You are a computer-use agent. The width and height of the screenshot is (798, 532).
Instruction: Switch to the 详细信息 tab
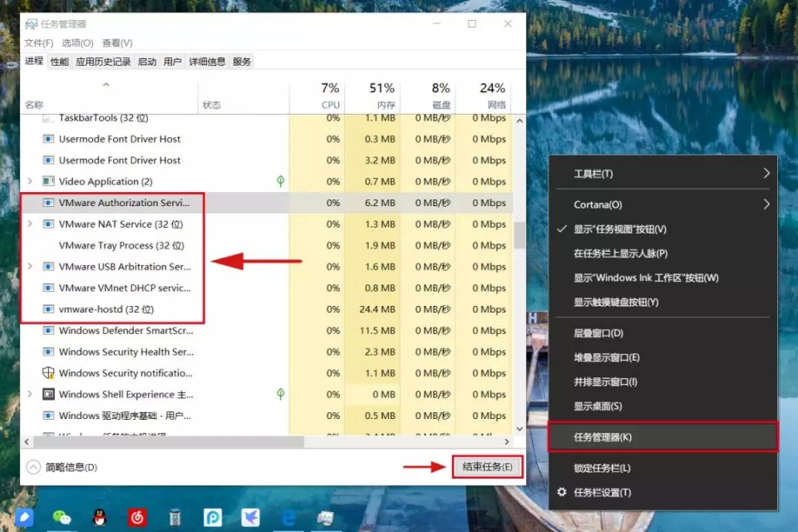point(207,62)
